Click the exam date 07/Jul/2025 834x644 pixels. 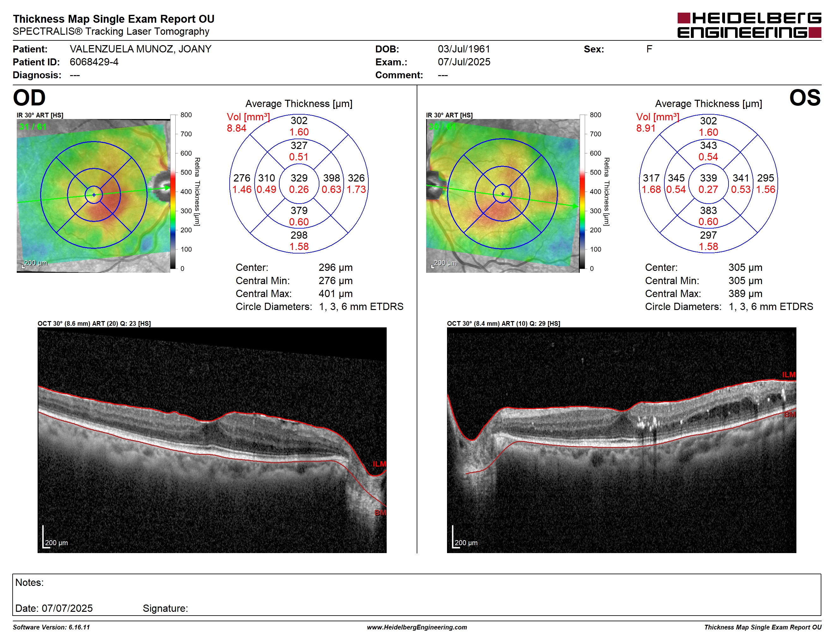(464, 62)
